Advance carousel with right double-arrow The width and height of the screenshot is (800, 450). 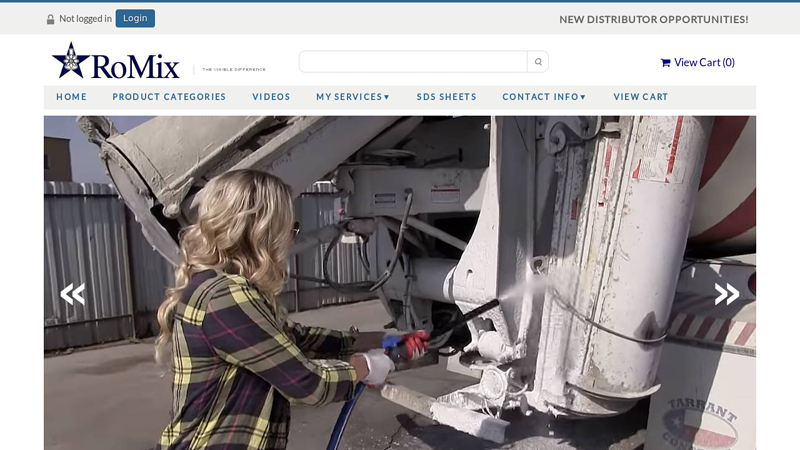727,293
